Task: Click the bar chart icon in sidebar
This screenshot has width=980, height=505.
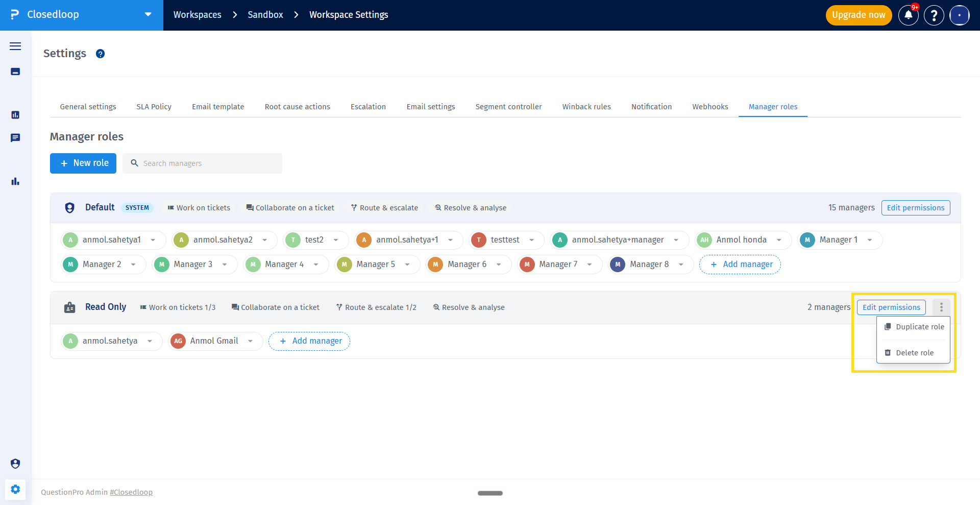Action: pyautogui.click(x=15, y=181)
